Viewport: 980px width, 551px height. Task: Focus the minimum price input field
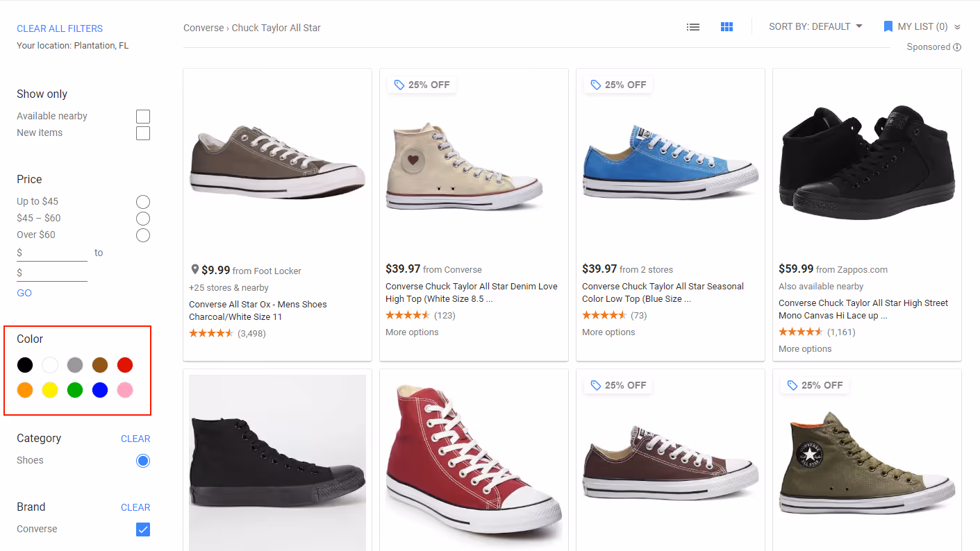(52, 253)
